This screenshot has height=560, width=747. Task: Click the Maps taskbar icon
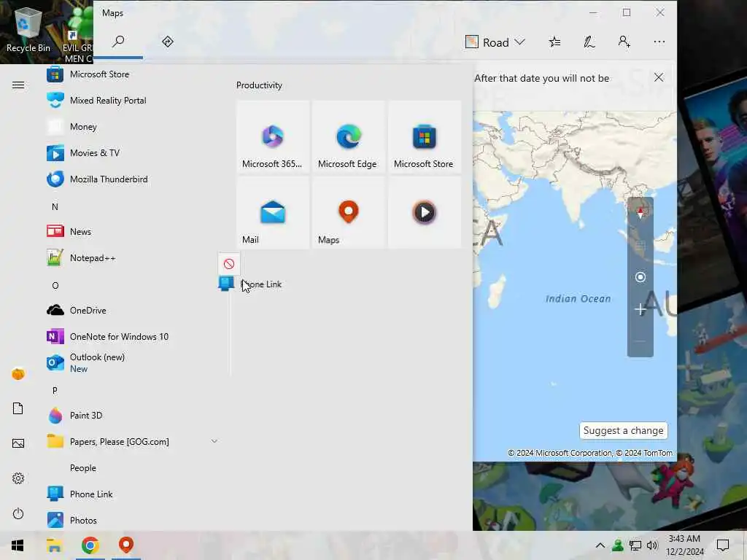[126, 545]
